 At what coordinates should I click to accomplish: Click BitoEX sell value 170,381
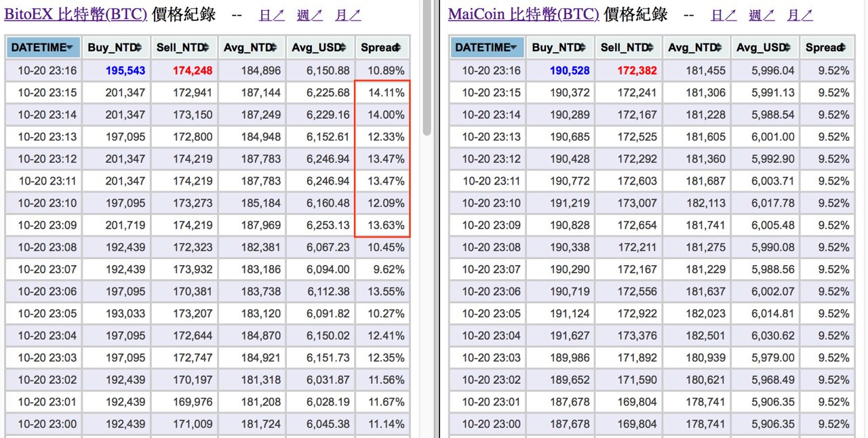[x=194, y=292]
